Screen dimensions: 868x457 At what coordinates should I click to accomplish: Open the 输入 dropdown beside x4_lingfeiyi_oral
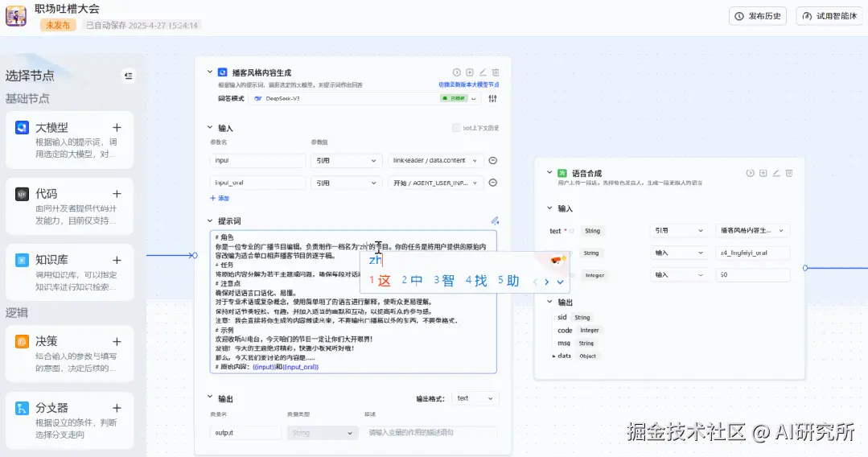[x=679, y=253]
